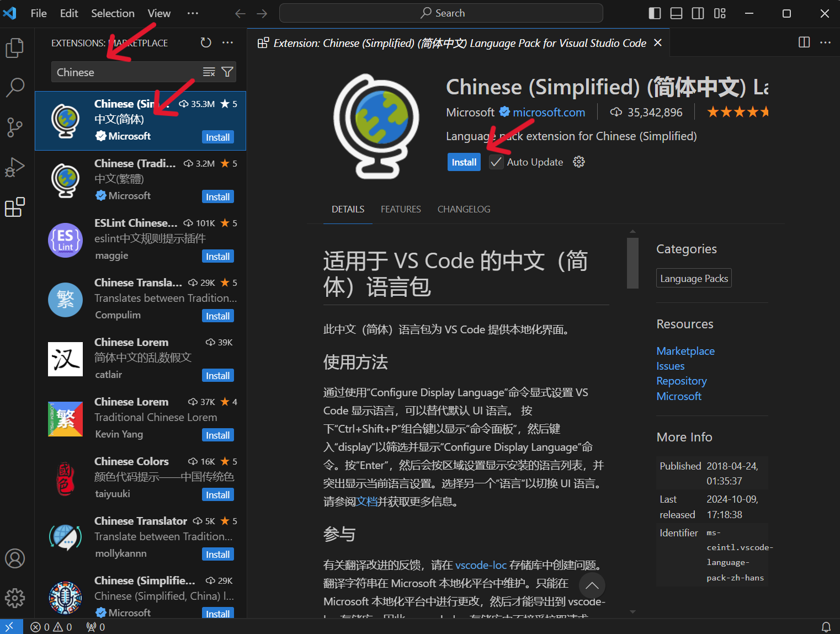Split the editor to the right
Screen dimensions: 840x634
(x=804, y=42)
